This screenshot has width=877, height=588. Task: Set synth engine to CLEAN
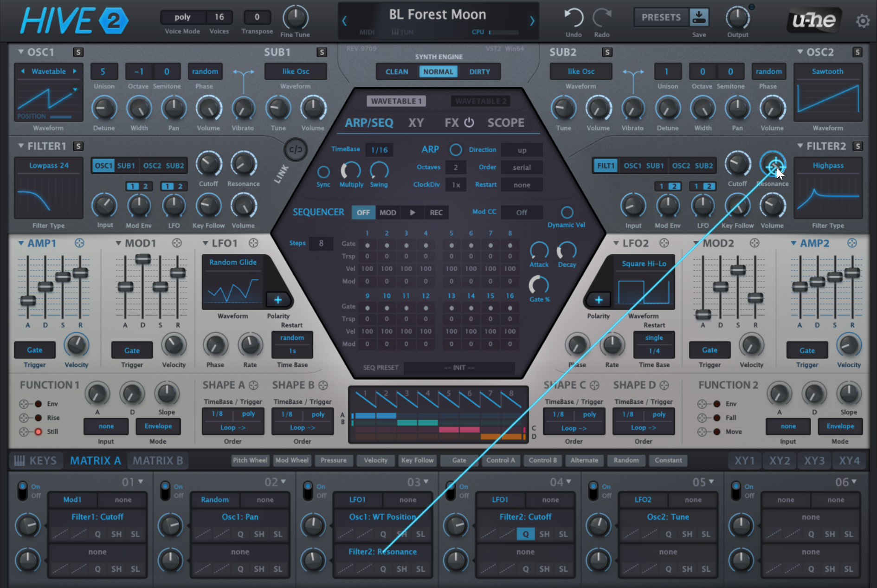(397, 71)
